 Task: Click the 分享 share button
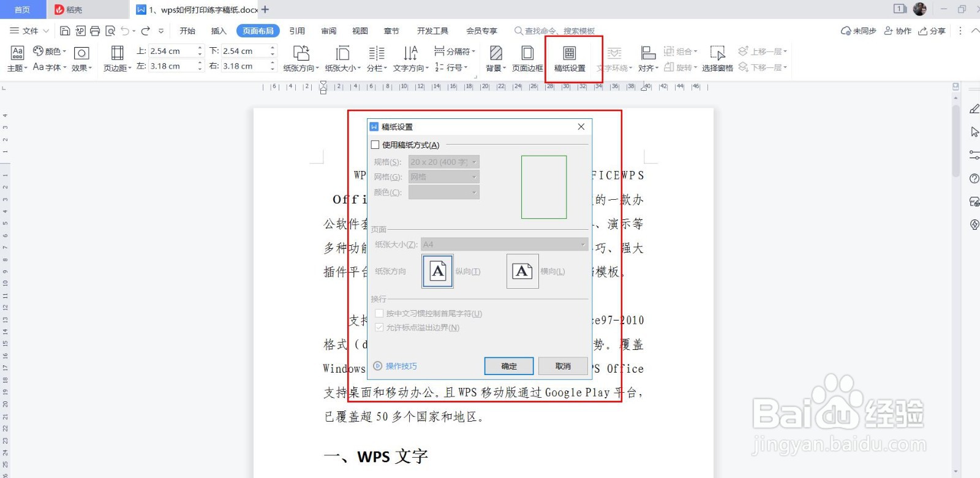pyautogui.click(x=932, y=31)
